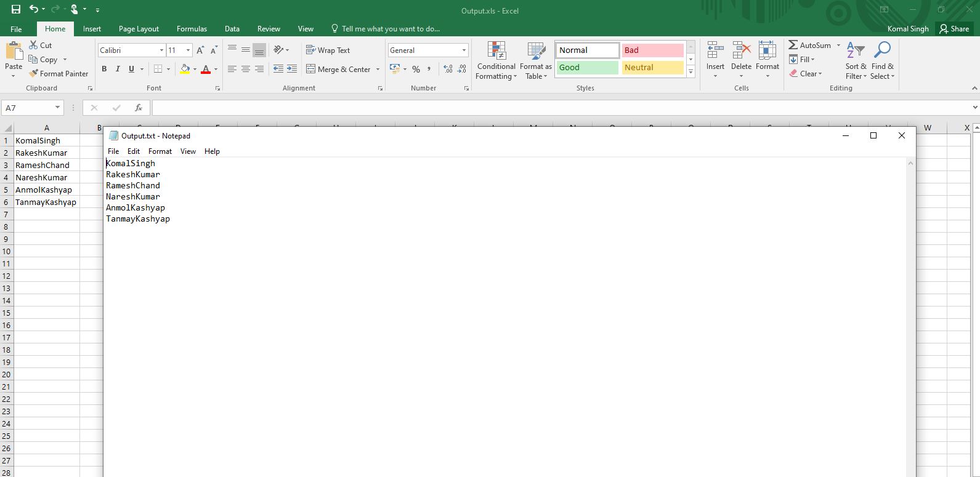Toggle Italic formatting

click(x=118, y=69)
